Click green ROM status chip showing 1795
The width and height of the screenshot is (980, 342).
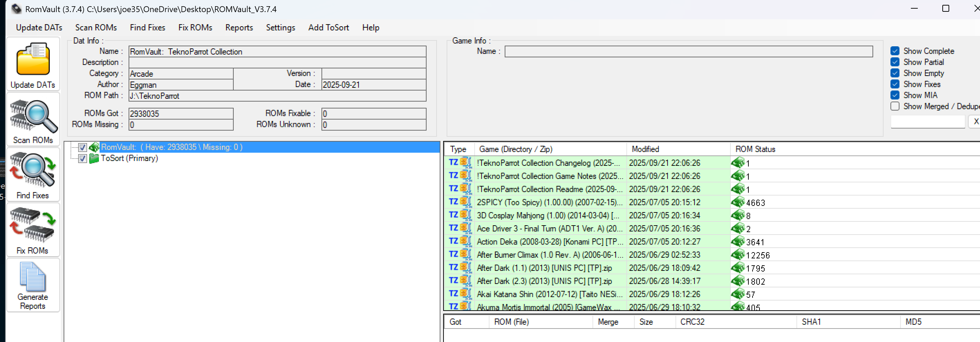pyautogui.click(x=738, y=267)
